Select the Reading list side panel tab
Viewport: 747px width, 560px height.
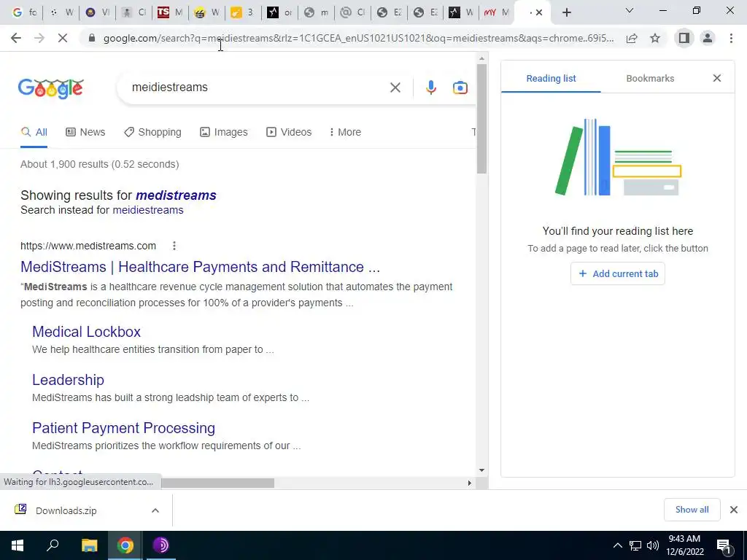(x=551, y=79)
